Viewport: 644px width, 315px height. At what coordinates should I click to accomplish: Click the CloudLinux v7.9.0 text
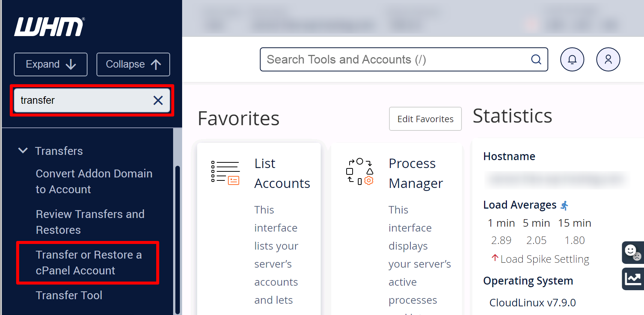[x=532, y=303]
